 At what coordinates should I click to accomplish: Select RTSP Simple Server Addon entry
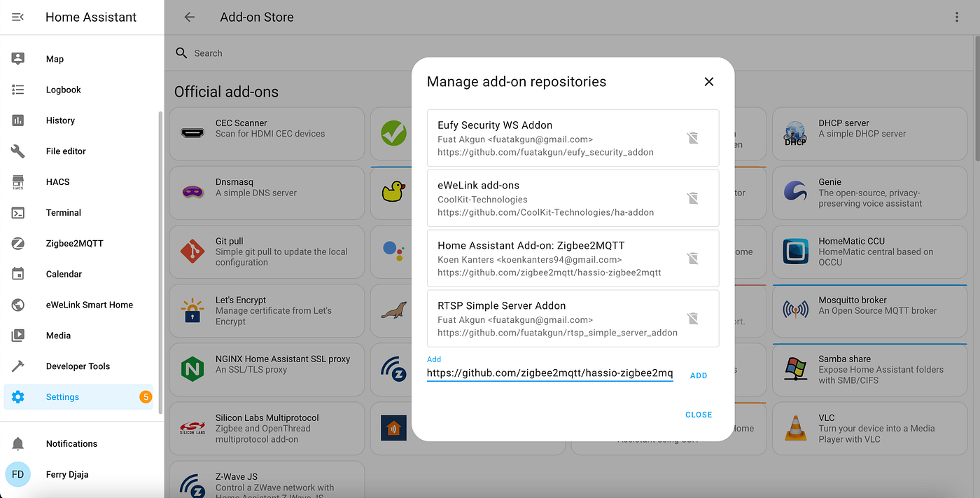573,319
